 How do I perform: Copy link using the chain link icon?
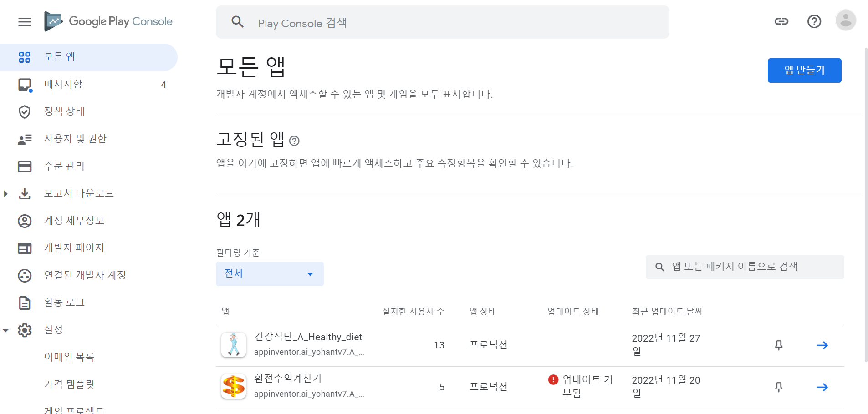point(781,21)
